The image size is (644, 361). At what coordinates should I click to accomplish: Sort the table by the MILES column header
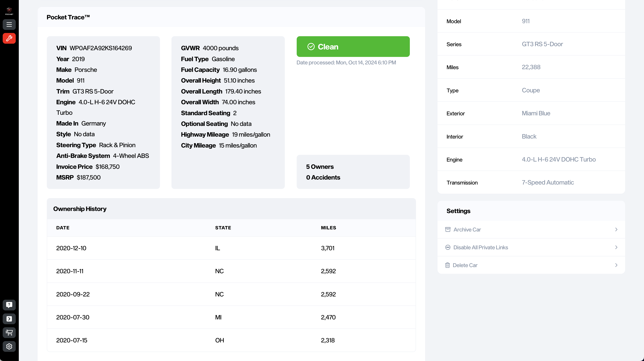click(x=328, y=228)
